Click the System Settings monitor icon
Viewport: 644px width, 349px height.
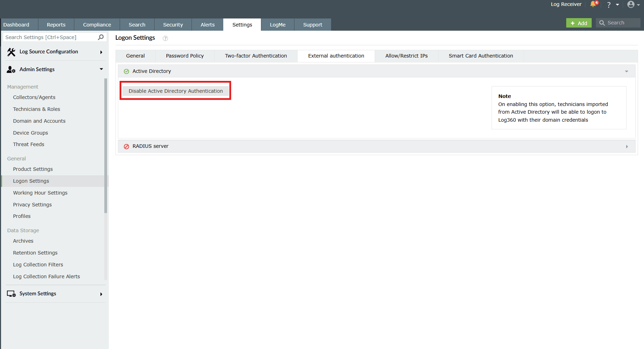click(x=11, y=294)
